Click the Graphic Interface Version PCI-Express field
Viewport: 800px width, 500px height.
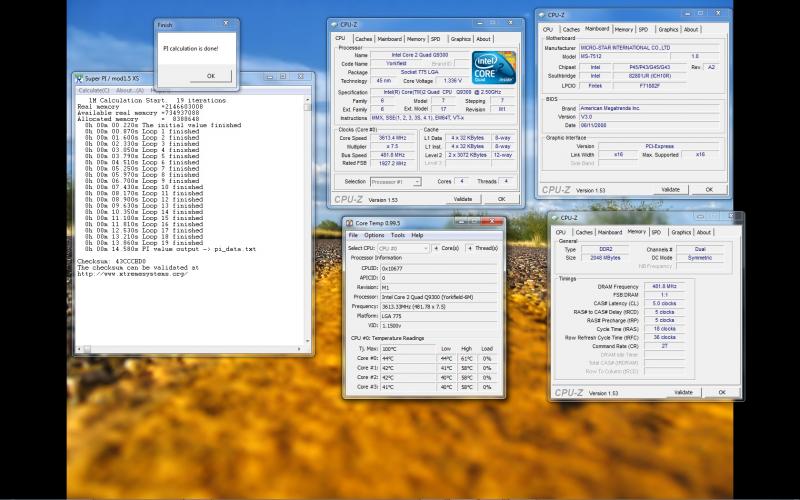point(660,146)
